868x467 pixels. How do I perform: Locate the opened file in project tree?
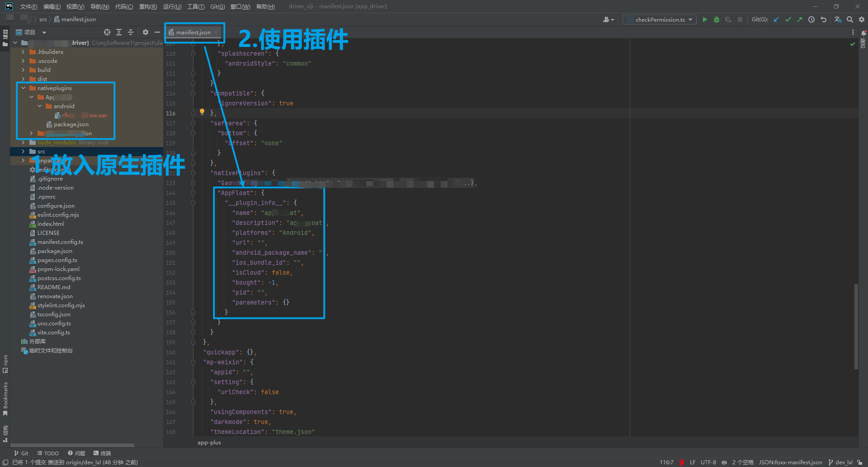pyautogui.click(x=107, y=32)
